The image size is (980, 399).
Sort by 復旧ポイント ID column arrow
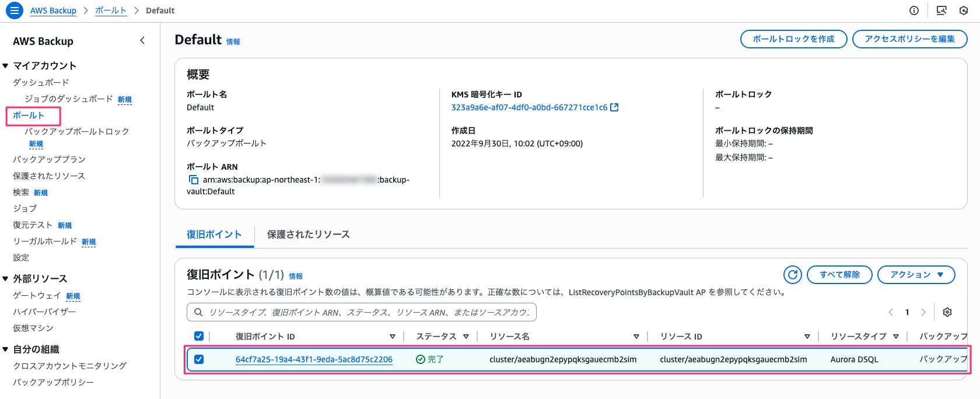tap(393, 337)
